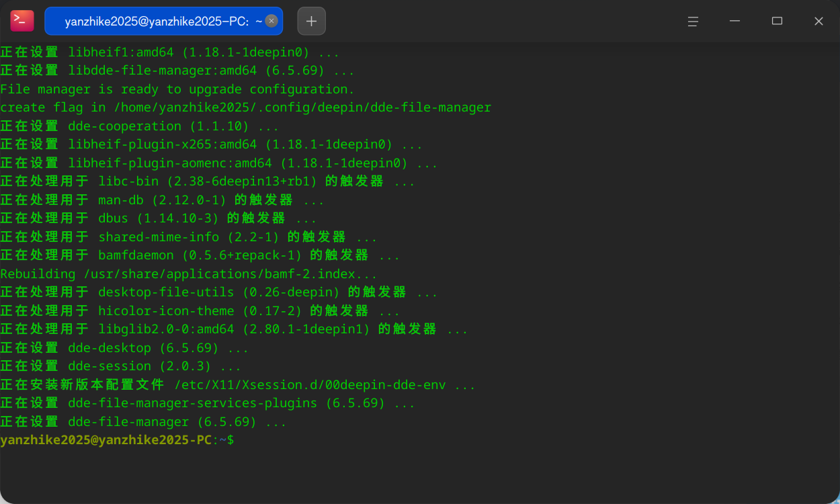Select the shared-mime-info (2.2-1) line
840x504 pixels.
(x=189, y=237)
